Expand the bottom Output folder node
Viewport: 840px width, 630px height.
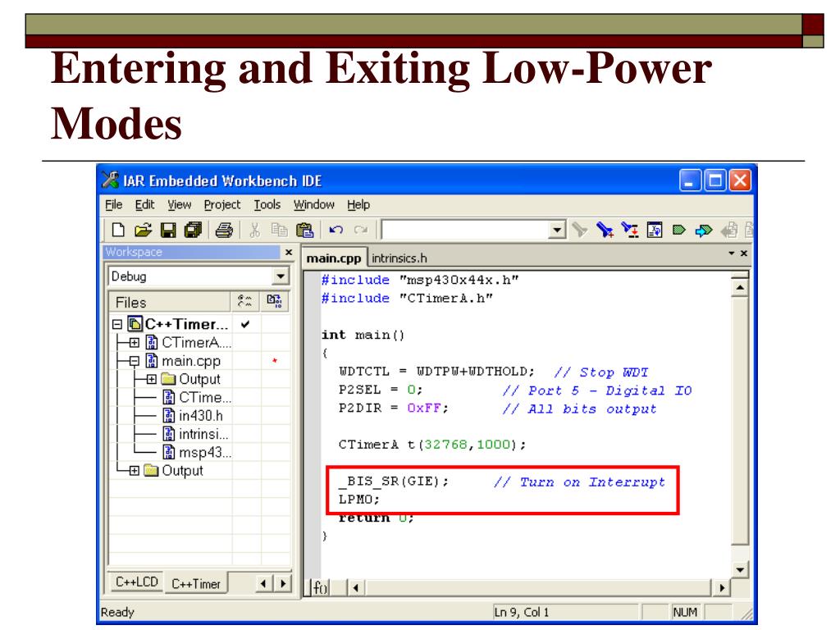pyautogui.click(x=135, y=470)
